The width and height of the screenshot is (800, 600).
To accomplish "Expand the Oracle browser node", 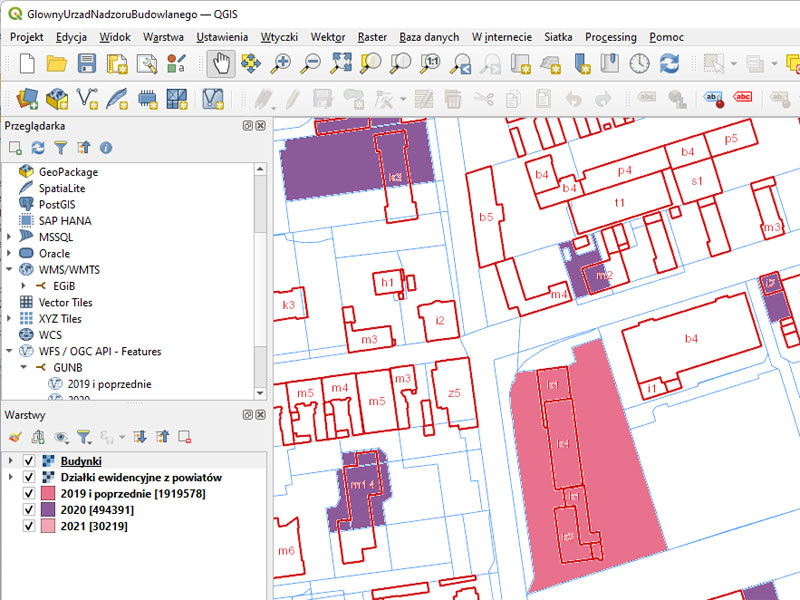I will [9, 254].
